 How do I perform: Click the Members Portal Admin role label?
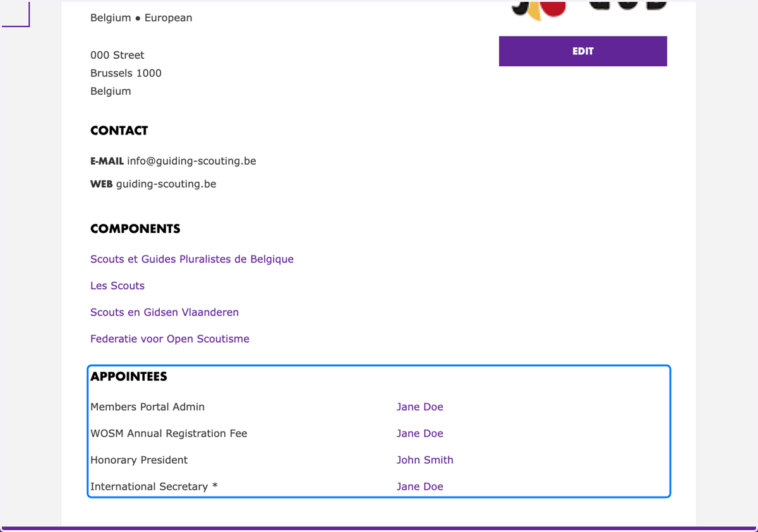tap(147, 407)
